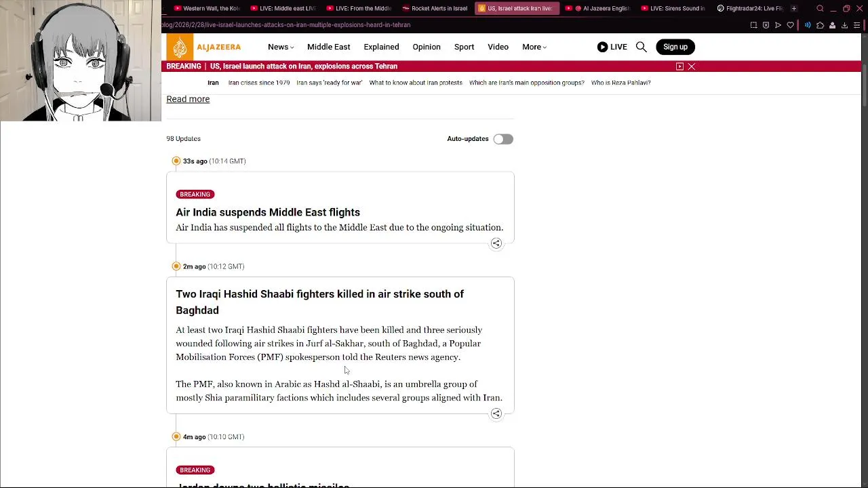Open 'Iran crises since 1979' link

click(259, 83)
